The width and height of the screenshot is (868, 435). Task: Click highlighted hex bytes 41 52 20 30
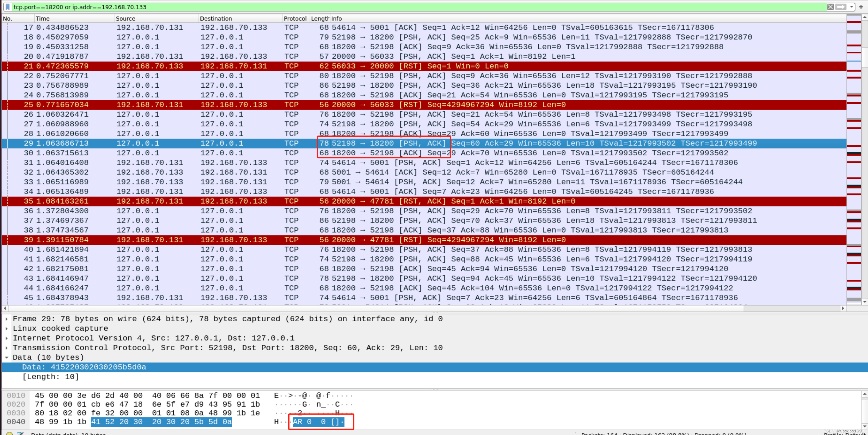(x=117, y=422)
